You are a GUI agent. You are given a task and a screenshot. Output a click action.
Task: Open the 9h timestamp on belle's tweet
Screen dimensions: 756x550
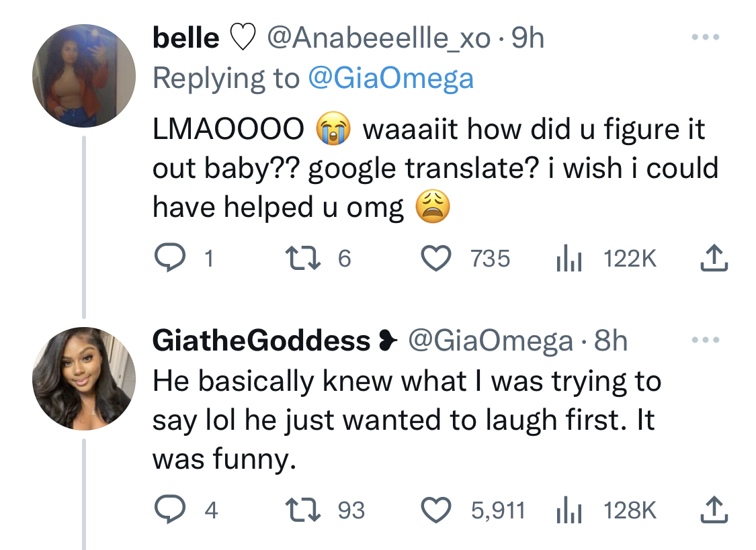[x=528, y=38]
